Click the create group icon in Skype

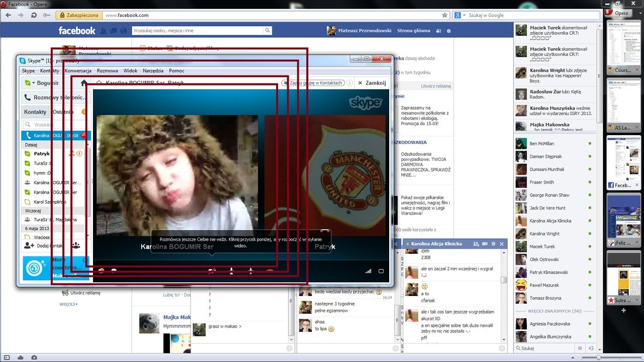(76, 246)
